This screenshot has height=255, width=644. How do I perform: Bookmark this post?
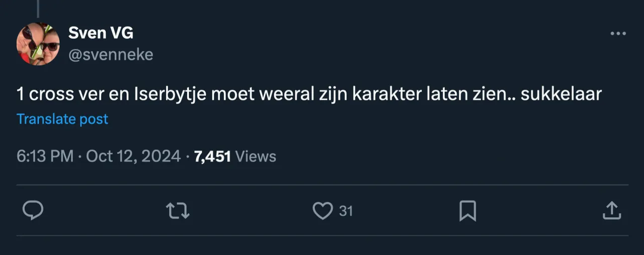(467, 211)
